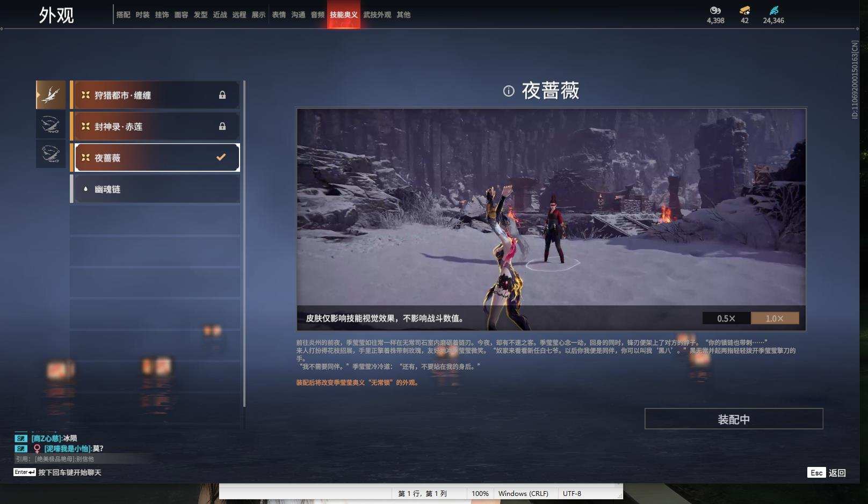Open the 时装 tab
868x504 pixels.
point(142,15)
